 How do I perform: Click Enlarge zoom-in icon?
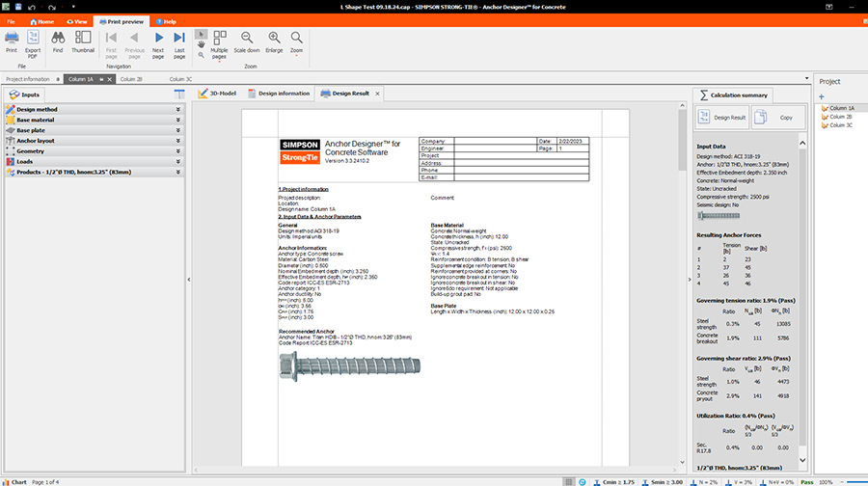pyautogui.click(x=274, y=38)
